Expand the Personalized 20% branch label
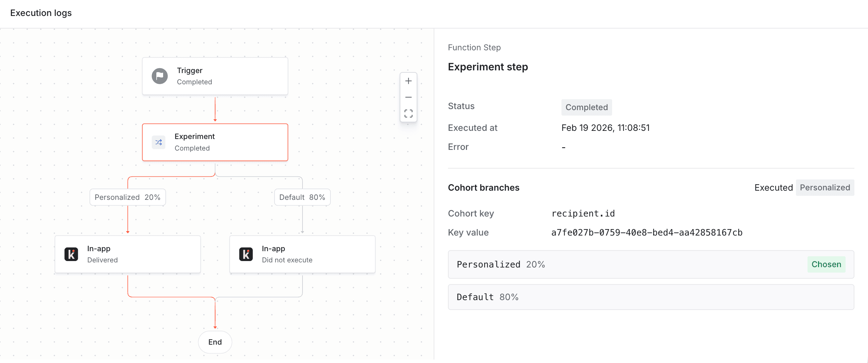The image size is (868, 363). coord(127,197)
